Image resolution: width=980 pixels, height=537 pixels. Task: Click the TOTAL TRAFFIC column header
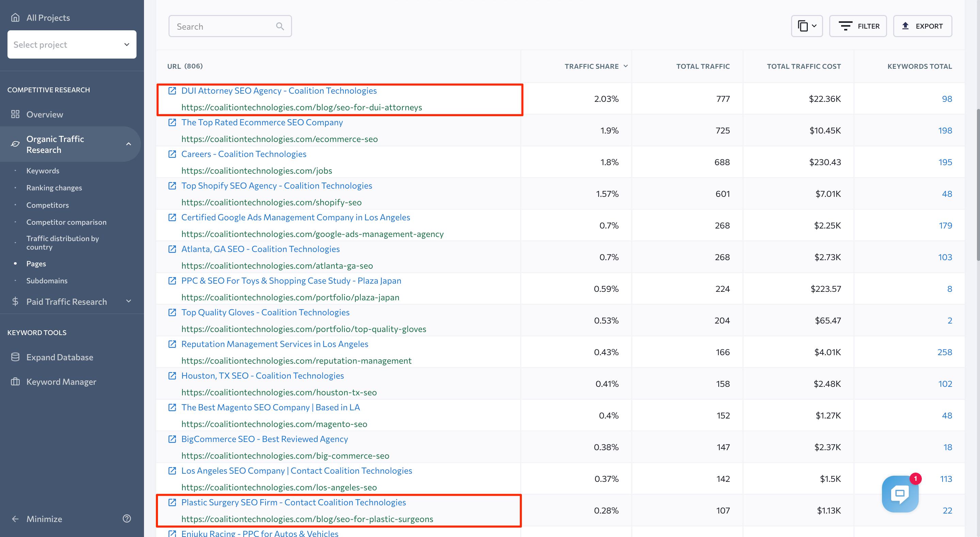(x=703, y=66)
